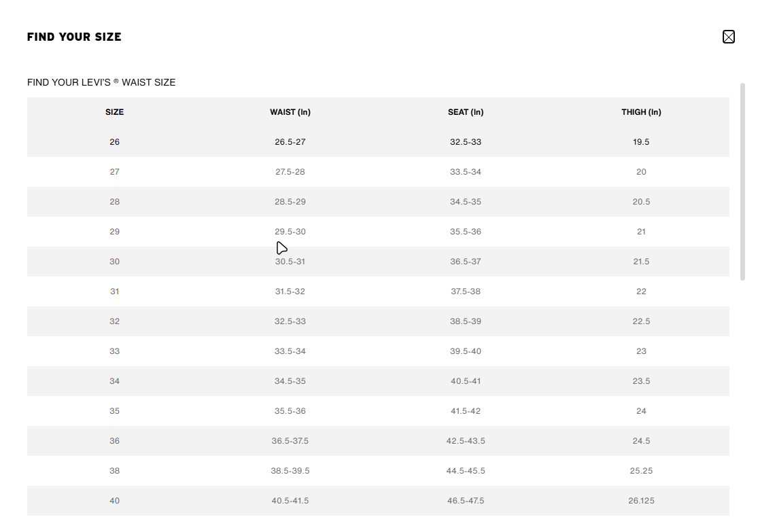Click the Find Your Levi's Waist Size heading

click(x=101, y=82)
